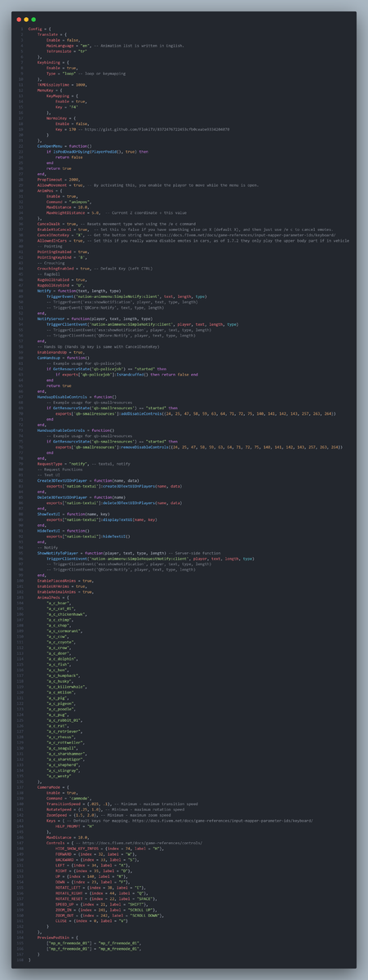
Task: Click the ShowNotifyToPlayer function line
Action: tap(101, 553)
